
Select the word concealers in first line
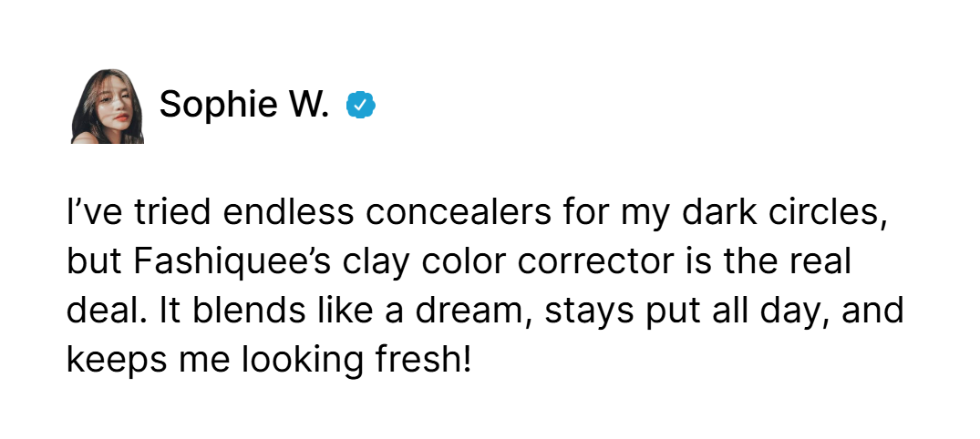[x=459, y=212]
